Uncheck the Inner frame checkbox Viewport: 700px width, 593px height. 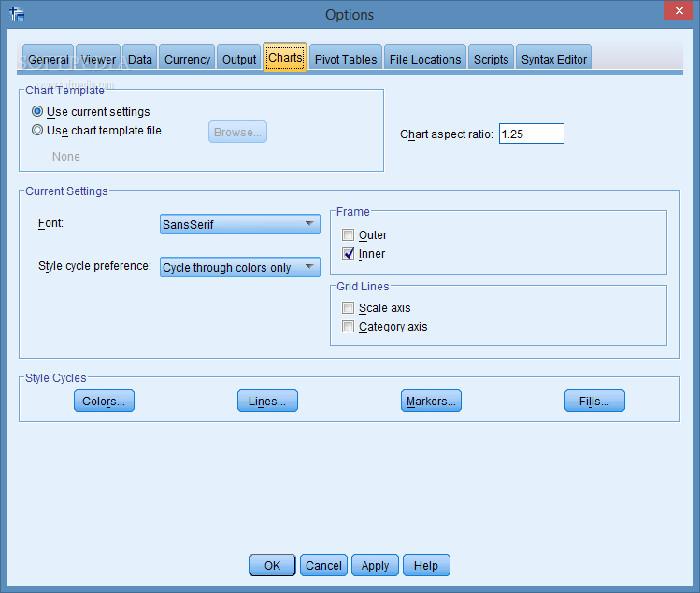pyautogui.click(x=349, y=253)
